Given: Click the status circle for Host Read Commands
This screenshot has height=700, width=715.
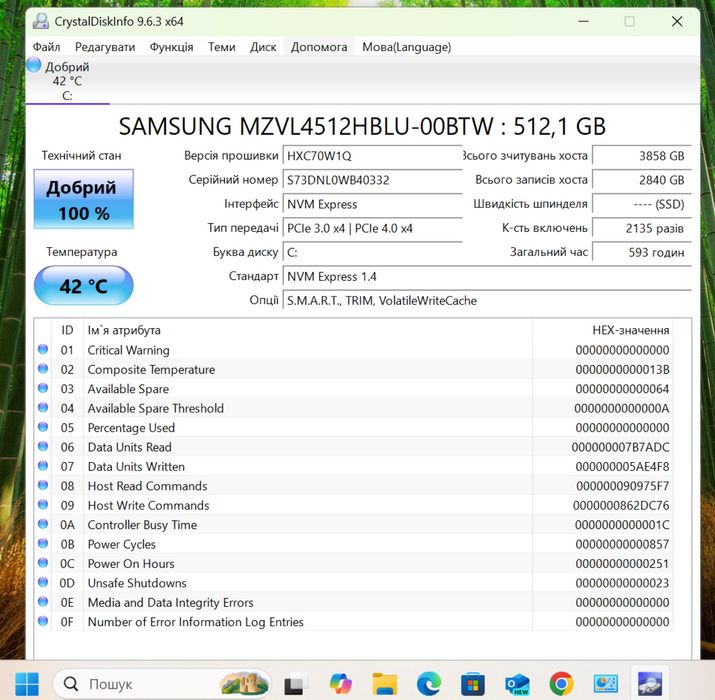Looking at the screenshot, I should pos(43,485).
